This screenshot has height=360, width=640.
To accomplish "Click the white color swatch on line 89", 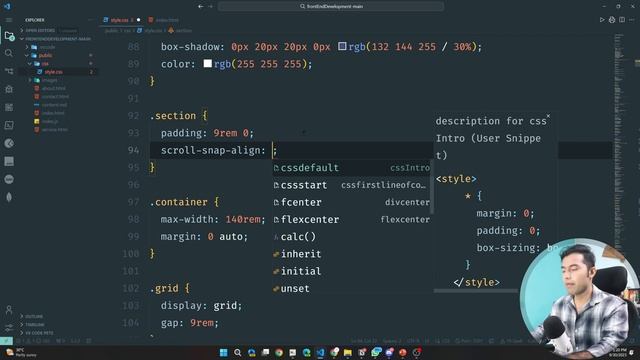I will (207, 64).
